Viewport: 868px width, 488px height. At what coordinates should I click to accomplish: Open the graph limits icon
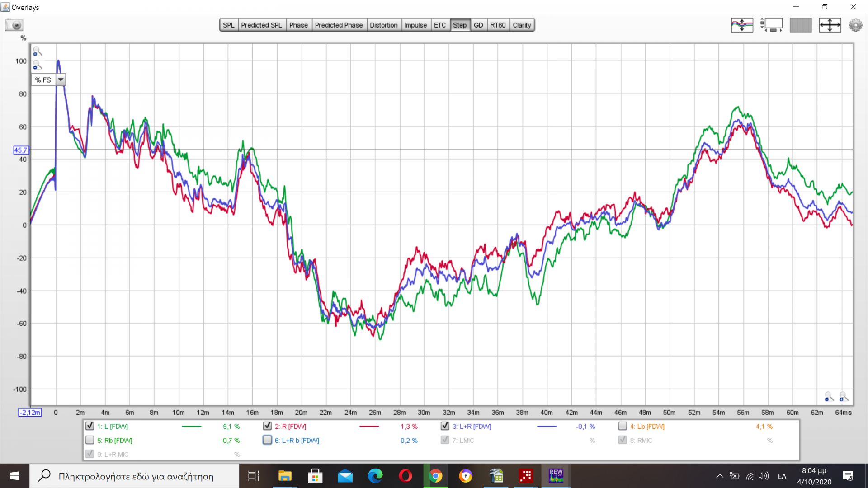771,25
